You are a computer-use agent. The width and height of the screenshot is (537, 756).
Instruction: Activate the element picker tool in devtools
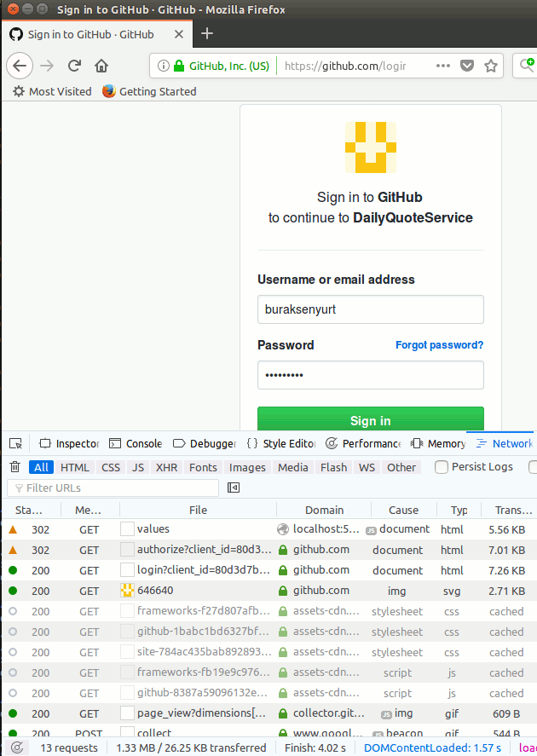click(x=15, y=443)
